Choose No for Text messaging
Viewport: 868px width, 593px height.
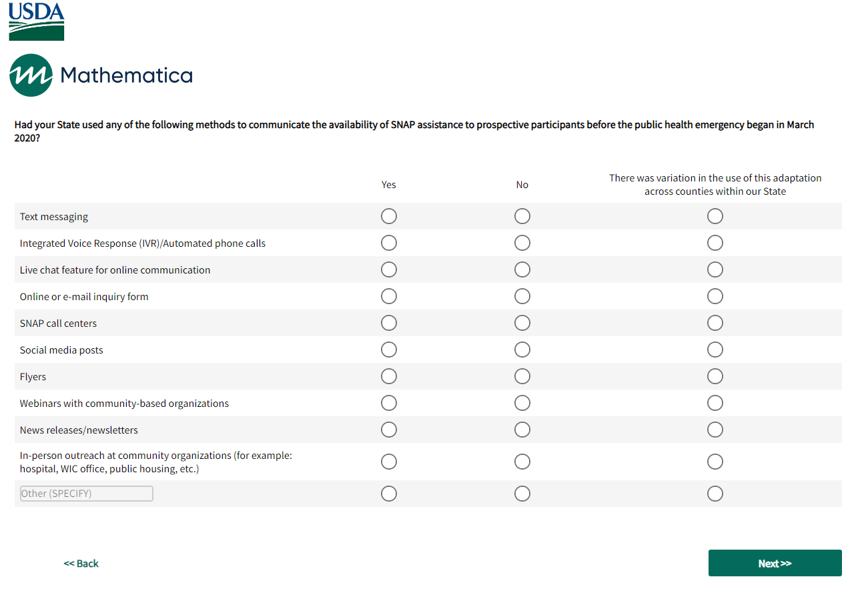(522, 216)
